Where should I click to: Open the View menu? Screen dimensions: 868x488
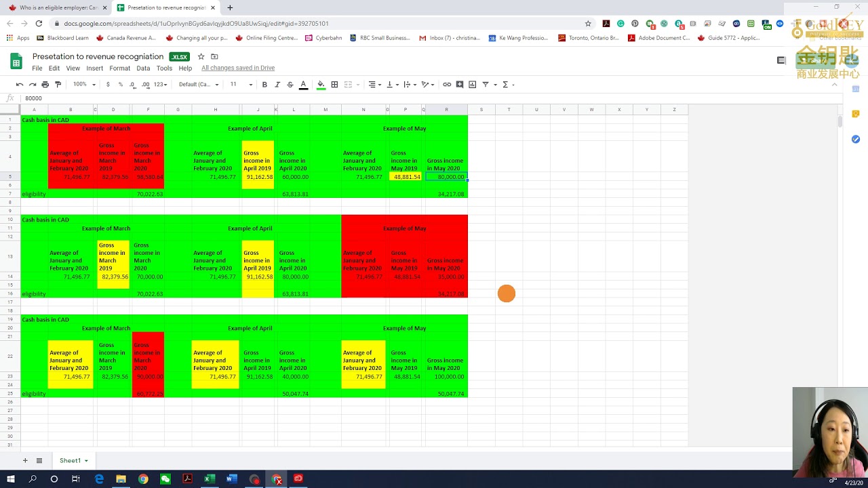(x=73, y=68)
